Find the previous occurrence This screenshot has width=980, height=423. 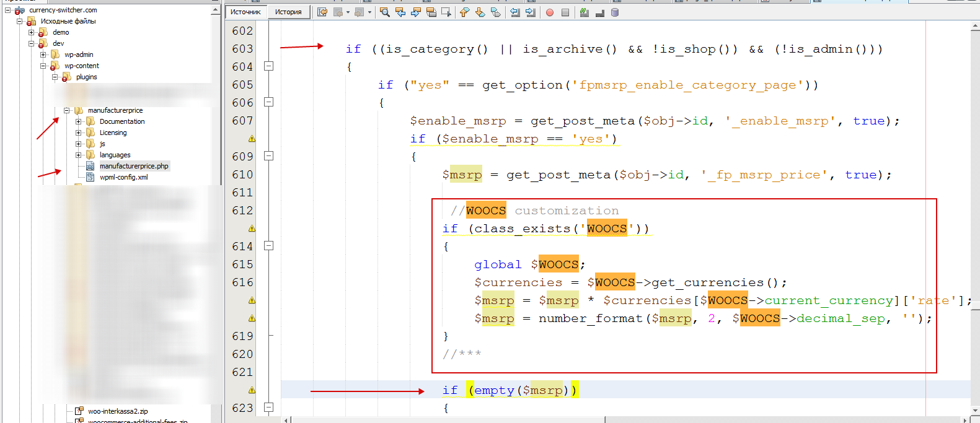(400, 12)
